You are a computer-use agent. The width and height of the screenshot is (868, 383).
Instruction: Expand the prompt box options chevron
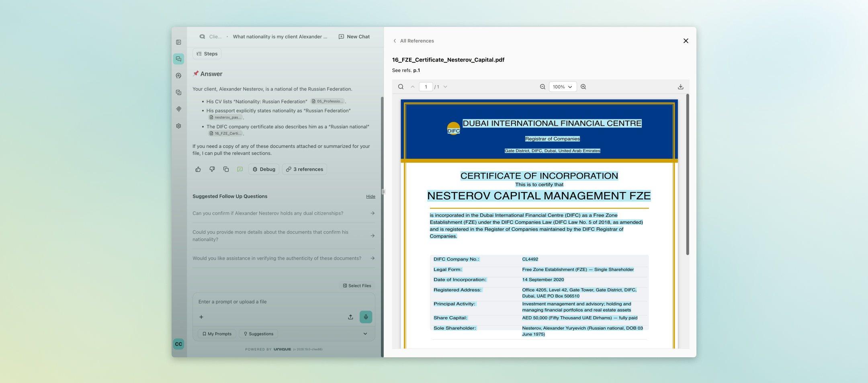365,334
